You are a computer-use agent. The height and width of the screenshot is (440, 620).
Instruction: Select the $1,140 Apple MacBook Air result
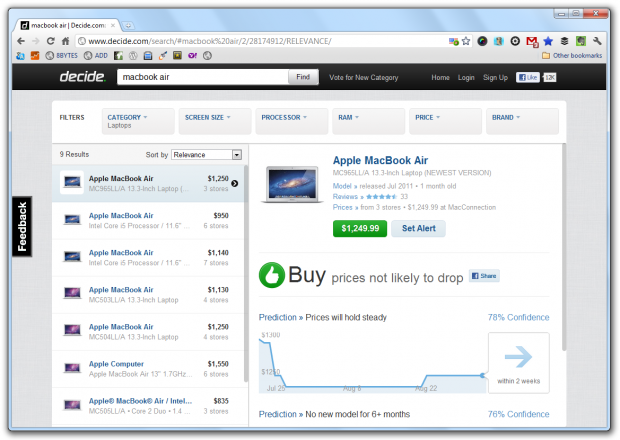(148, 258)
